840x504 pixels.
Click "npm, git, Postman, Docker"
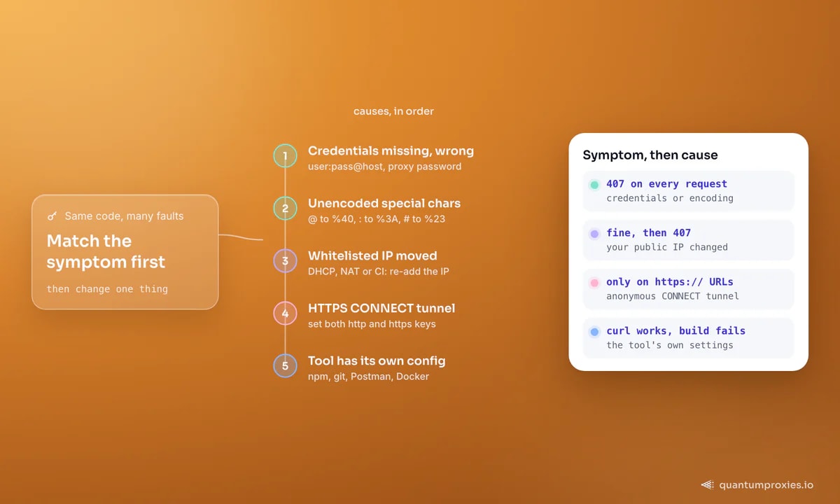[x=368, y=377]
